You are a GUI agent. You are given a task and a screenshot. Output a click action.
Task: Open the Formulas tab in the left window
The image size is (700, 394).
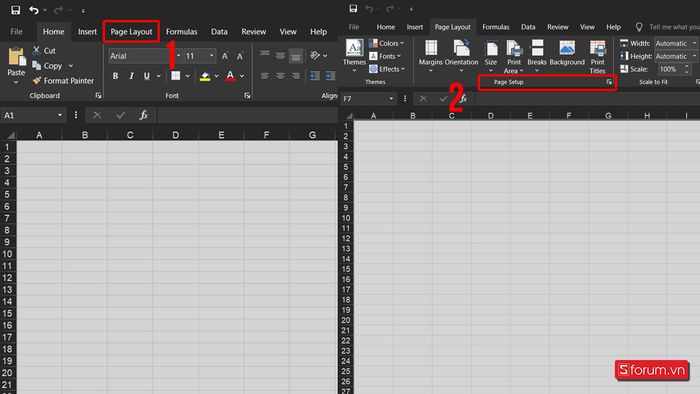point(181,32)
